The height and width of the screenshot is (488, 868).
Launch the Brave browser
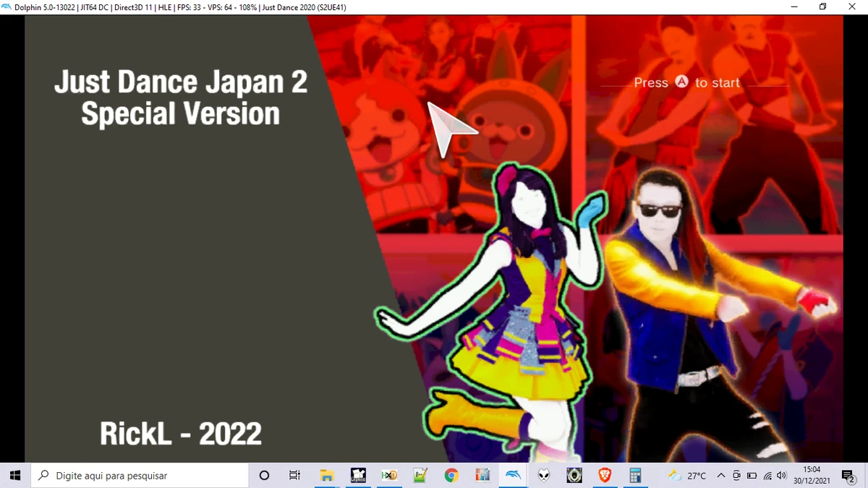click(x=605, y=475)
